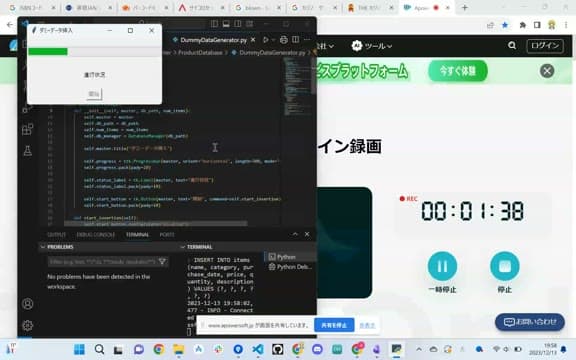Split the VS Code editor right

[x=295, y=39]
